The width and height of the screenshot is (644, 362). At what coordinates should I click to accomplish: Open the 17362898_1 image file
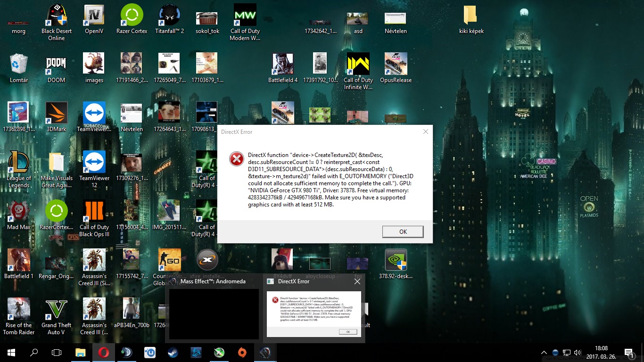click(x=19, y=118)
